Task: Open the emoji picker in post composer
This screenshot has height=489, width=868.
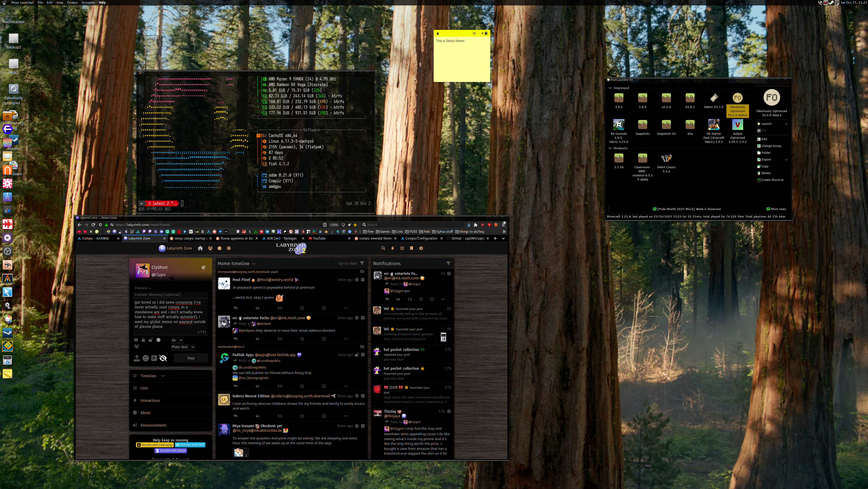Action: click(145, 358)
